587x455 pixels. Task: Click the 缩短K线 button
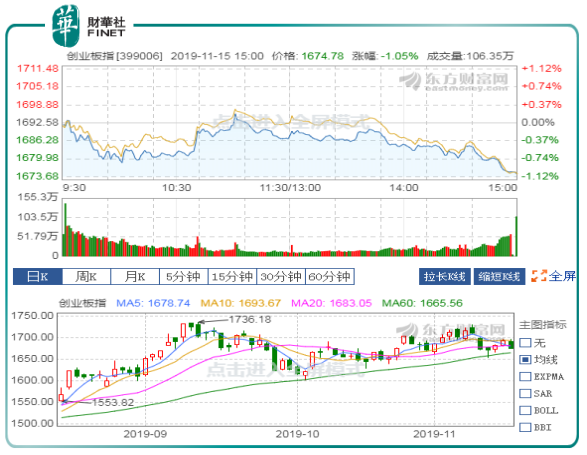pyautogui.click(x=499, y=277)
